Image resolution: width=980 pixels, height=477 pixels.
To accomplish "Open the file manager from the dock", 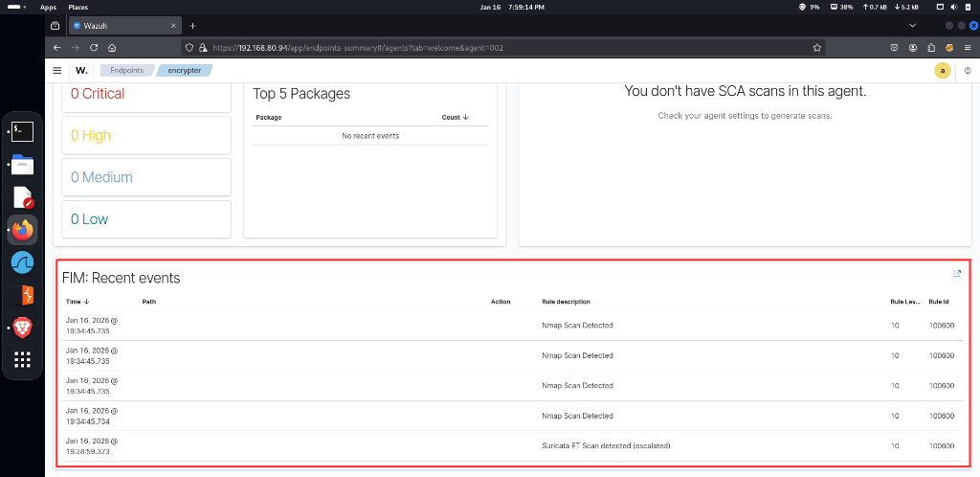I will point(23,165).
